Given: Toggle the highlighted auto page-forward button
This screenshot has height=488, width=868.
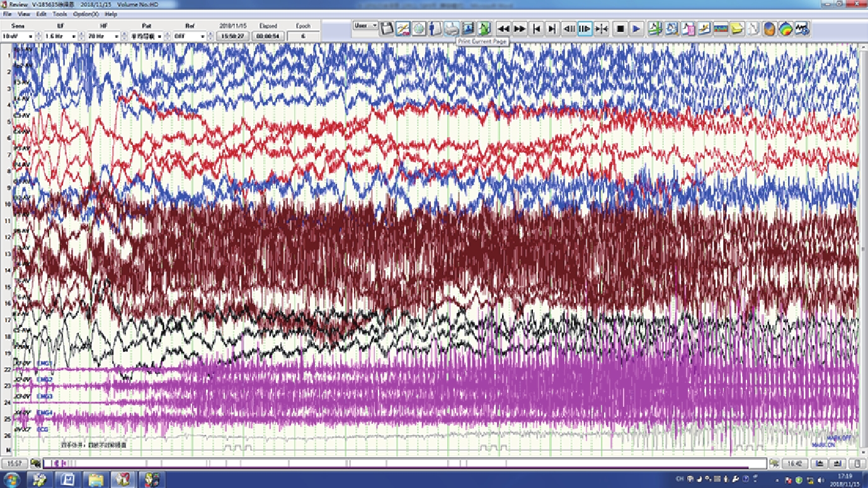Looking at the screenshot, I should 585,28.
